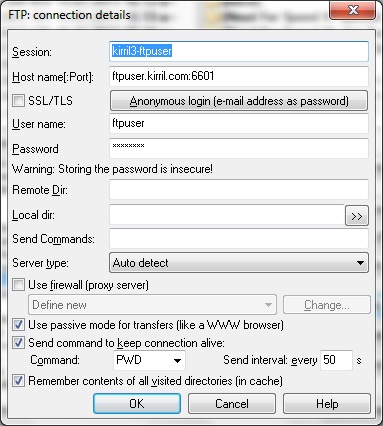
Task: Select the Password field
Action: click(x=239, y=148)
